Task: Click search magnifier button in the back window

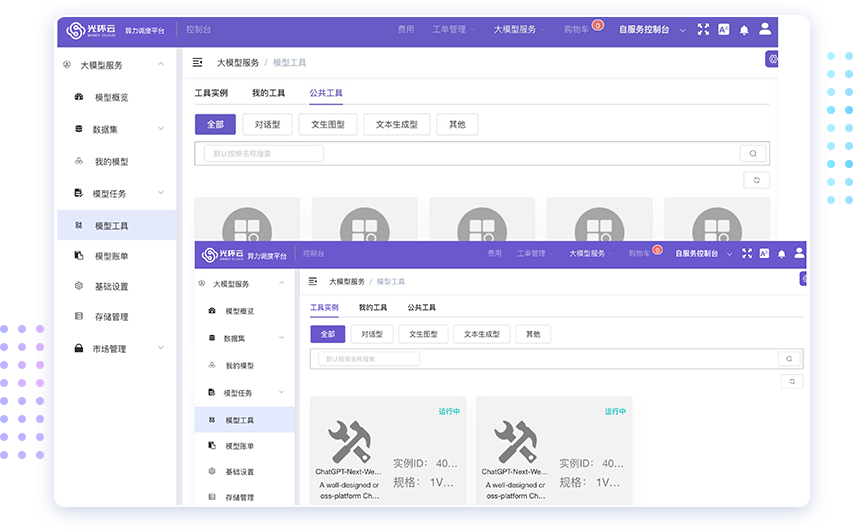Action: (752, 154)
